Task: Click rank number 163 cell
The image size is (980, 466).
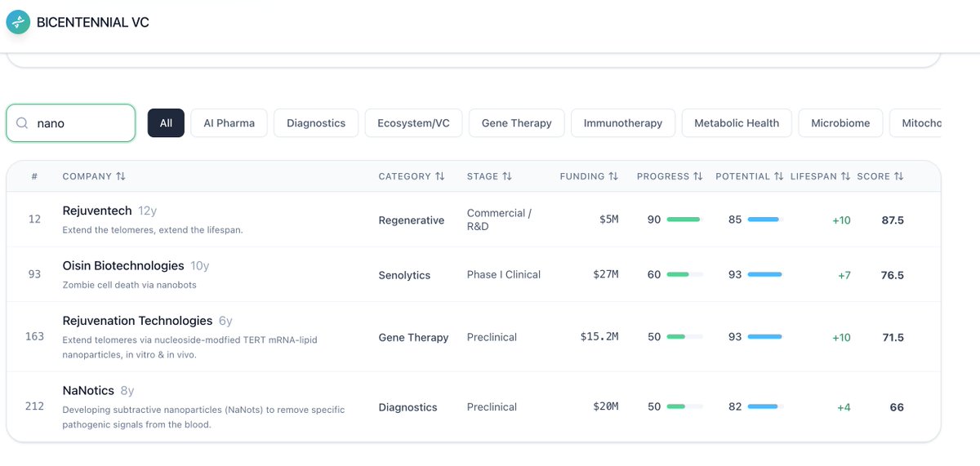Action: pyautogui.click(x=34, y=336)
